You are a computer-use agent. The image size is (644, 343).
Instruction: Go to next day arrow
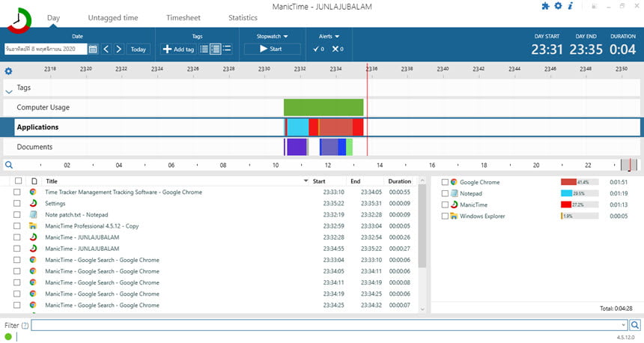coord(118,49)
